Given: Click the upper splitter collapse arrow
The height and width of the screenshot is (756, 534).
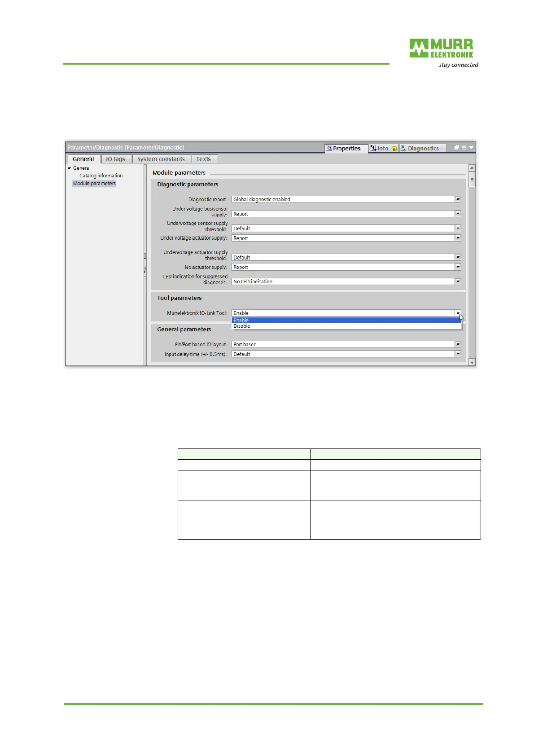Looking at the screenshot, I should [144, 258].
